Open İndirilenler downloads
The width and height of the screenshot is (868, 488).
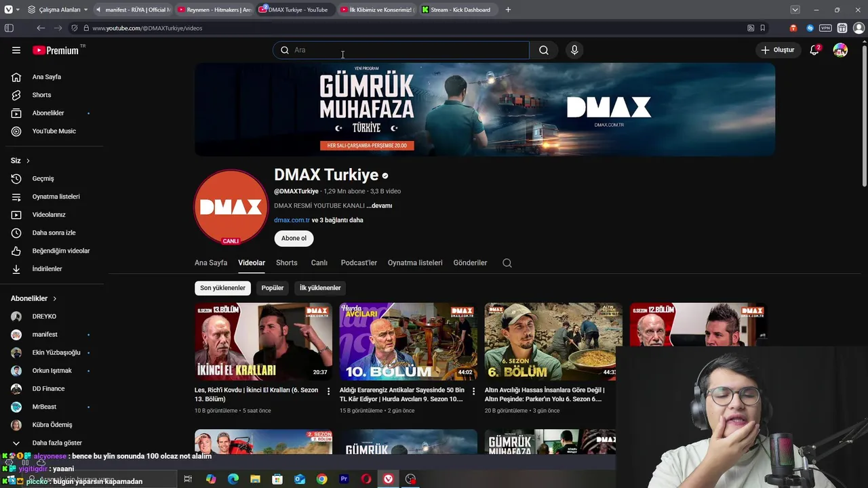pos(52,269)
